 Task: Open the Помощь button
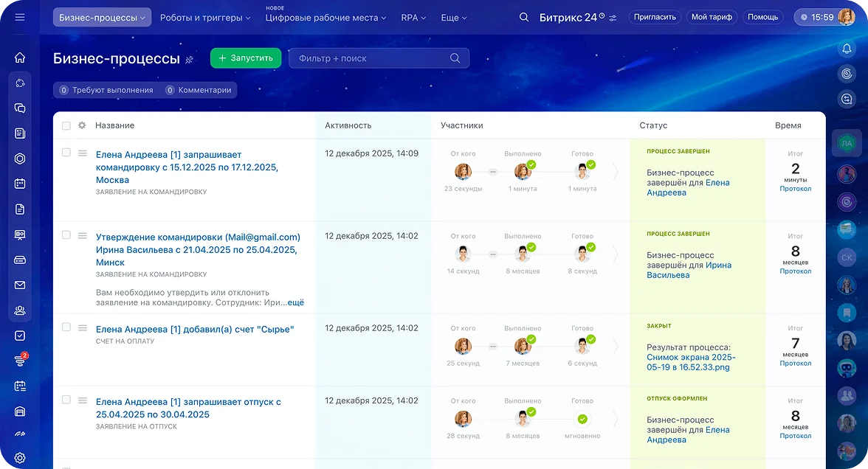coord(763,17)
